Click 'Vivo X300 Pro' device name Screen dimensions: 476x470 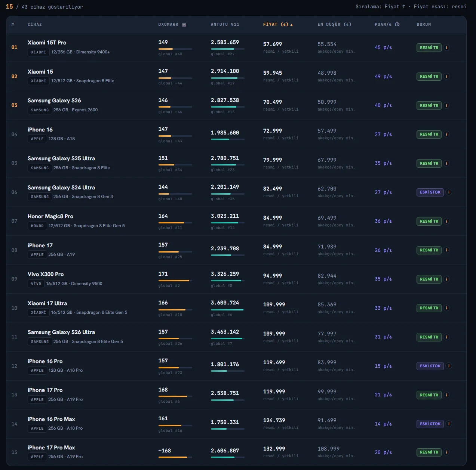tap(46, 274)
